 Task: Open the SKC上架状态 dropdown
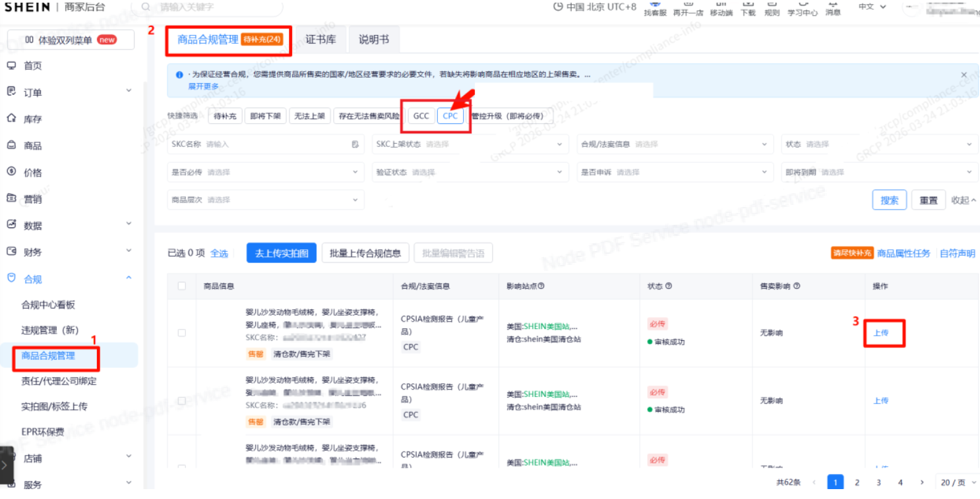coord(470,144)
